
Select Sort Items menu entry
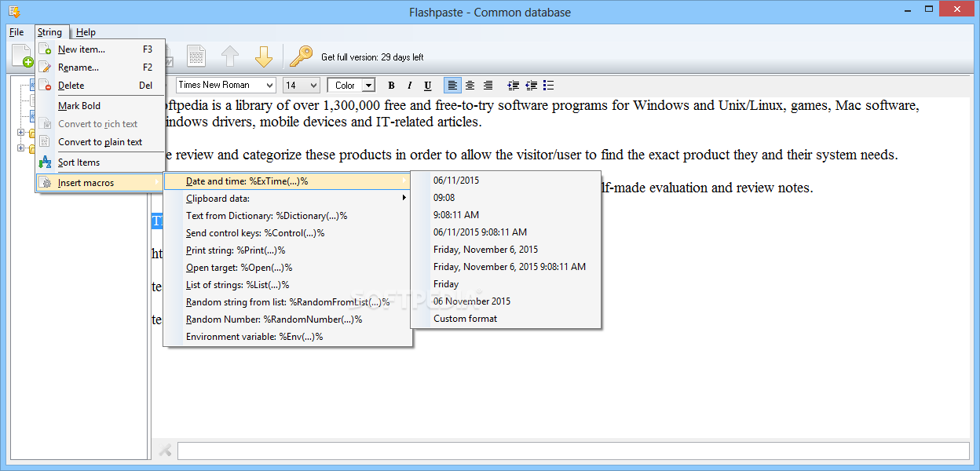click(101, 162)
